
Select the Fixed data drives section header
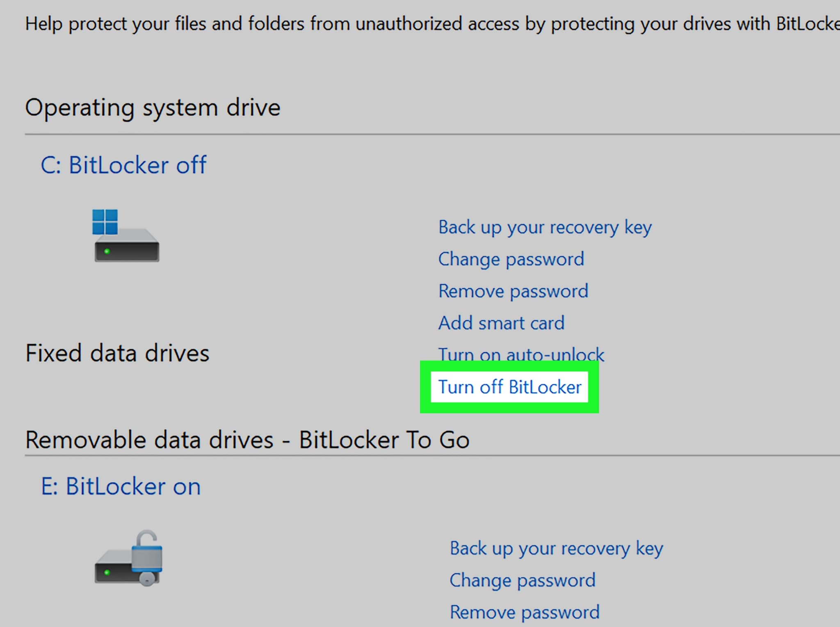click(x=117, y=352)
